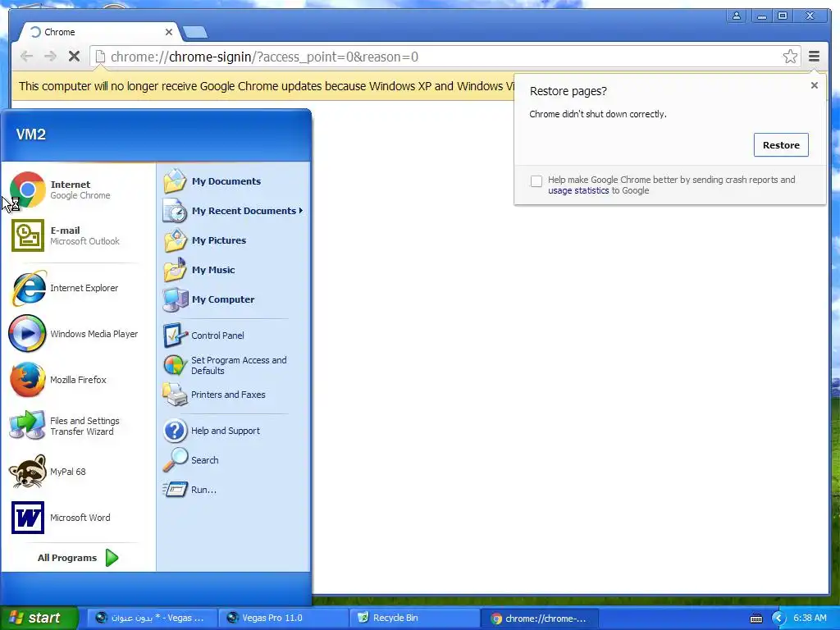Switch to untitled Vegas project taskbar item
This screenshot has height=630, width=840.
(x=152, y=619)
